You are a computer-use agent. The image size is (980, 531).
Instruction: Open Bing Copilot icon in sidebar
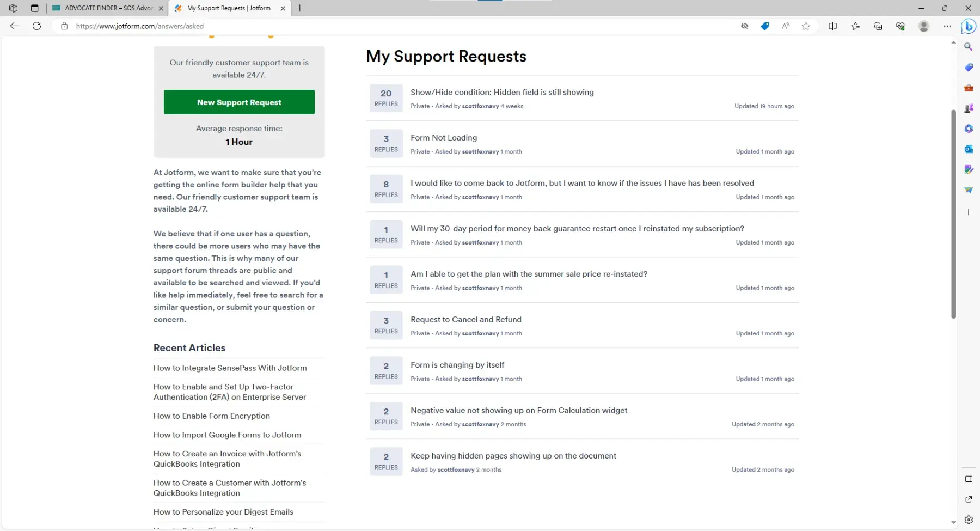pyautogui.click(x=968, y=26)
